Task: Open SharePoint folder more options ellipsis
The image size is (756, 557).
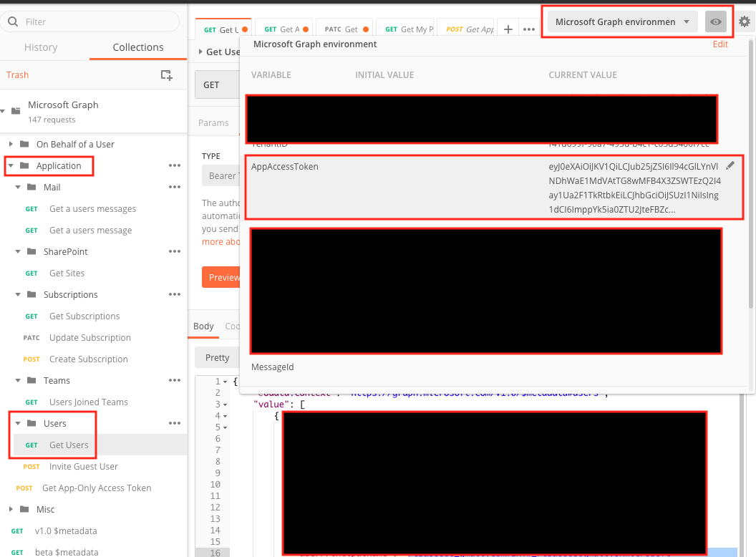Action: pos(175,251)
